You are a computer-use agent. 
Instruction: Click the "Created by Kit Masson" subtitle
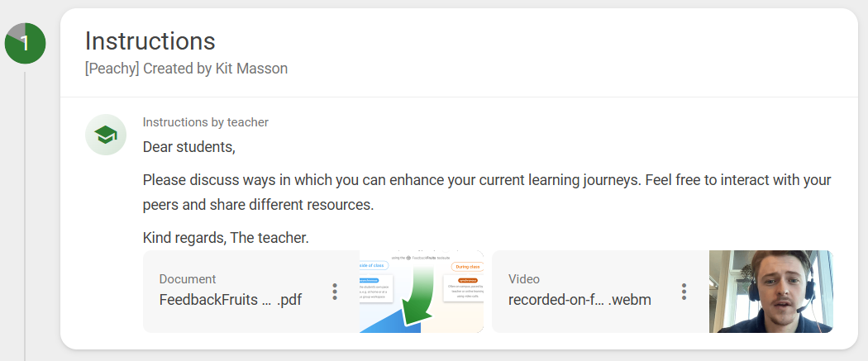click(186, 69)
